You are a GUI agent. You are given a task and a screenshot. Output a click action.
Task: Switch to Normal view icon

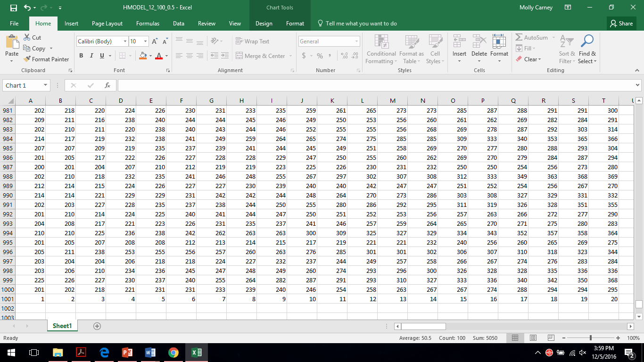click(515, 338)
